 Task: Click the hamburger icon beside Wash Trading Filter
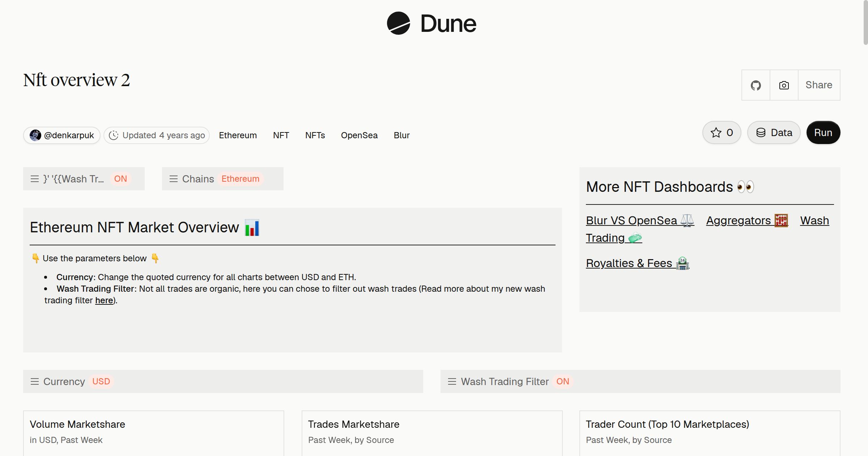[x=452, y=381]
